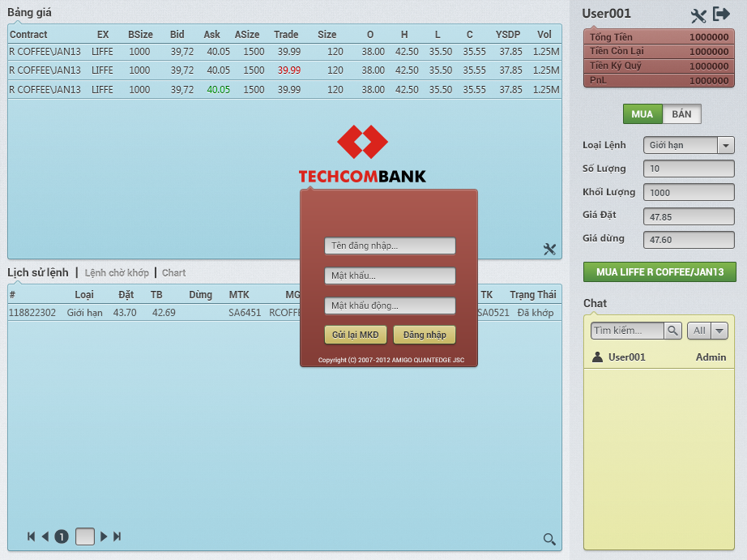Click the magnifier icon below the order history
Image resolution: width=747 pixels, height=560 pixels.
[549, 539]
